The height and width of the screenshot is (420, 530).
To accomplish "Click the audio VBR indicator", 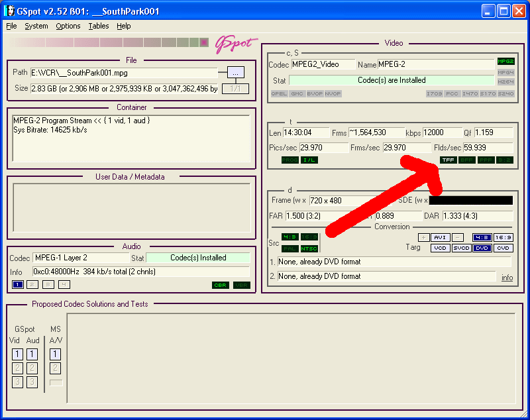I will (x=242, y=285).
